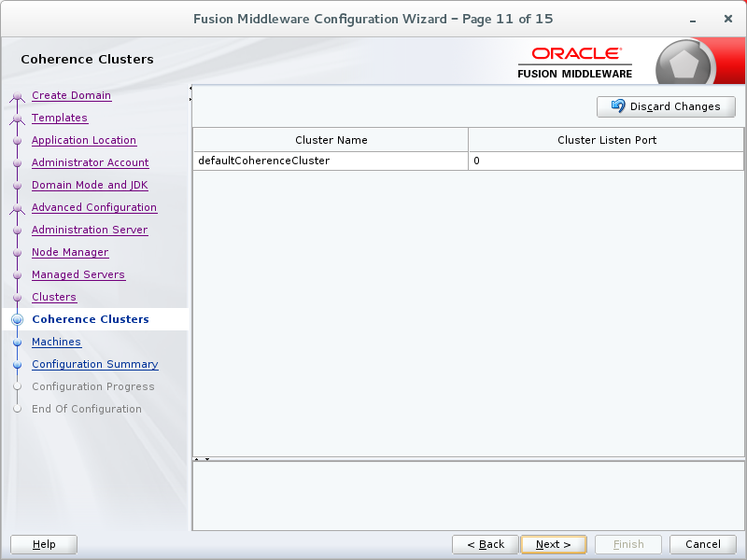The height and width of the screenshot is (560, 747).
Task: Click the Advanced Configuration step node icon
Action: pos(17,208)
